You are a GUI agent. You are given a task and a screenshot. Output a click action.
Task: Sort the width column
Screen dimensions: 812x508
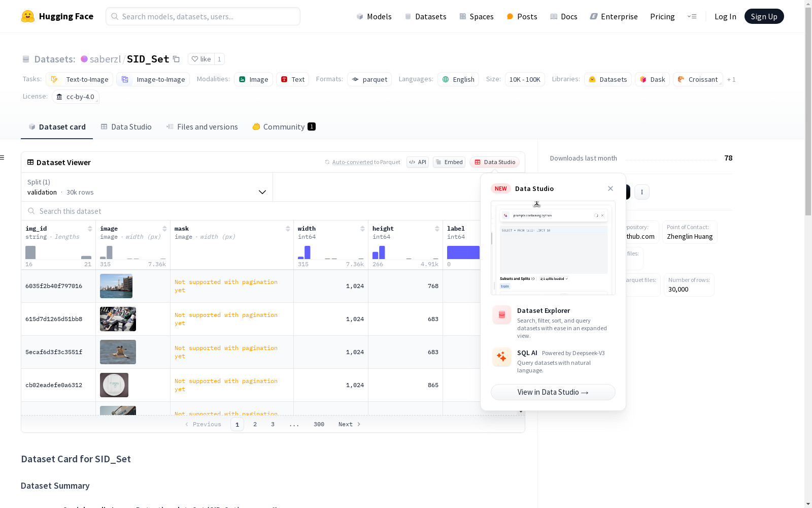click(362, 229)
